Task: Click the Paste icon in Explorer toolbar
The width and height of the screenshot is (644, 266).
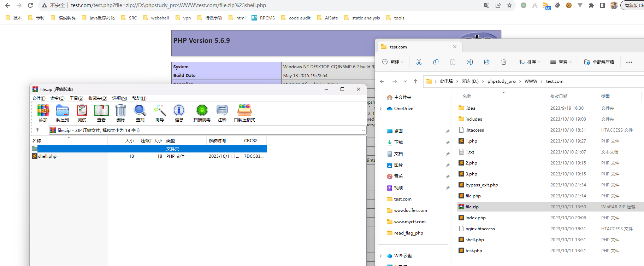Action: [453, 62]
